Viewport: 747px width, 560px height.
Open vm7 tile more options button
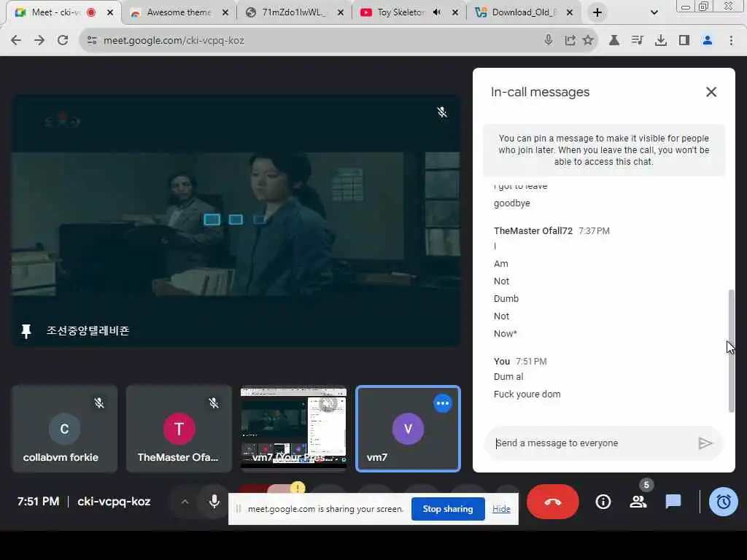tap(443, 403)
